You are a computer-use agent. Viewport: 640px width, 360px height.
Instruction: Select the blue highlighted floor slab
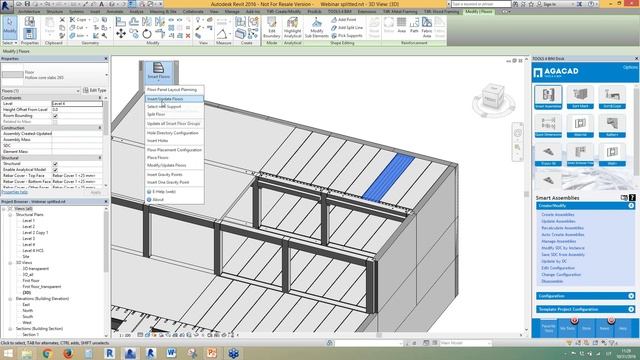click(x=389, y=178)
